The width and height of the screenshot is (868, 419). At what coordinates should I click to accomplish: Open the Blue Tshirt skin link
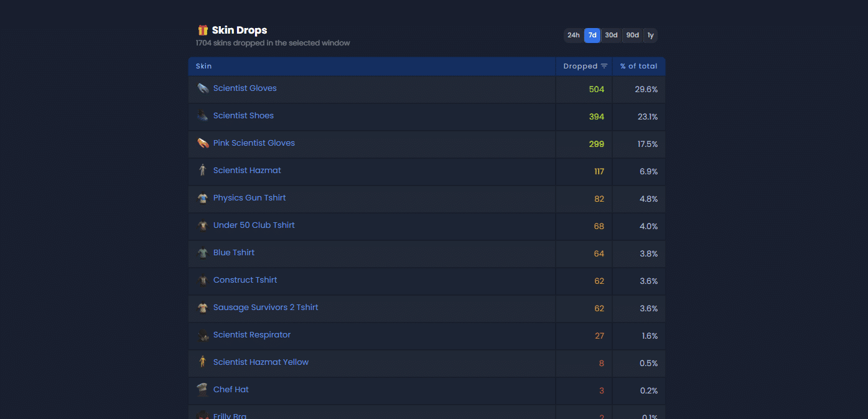point(234,253)
